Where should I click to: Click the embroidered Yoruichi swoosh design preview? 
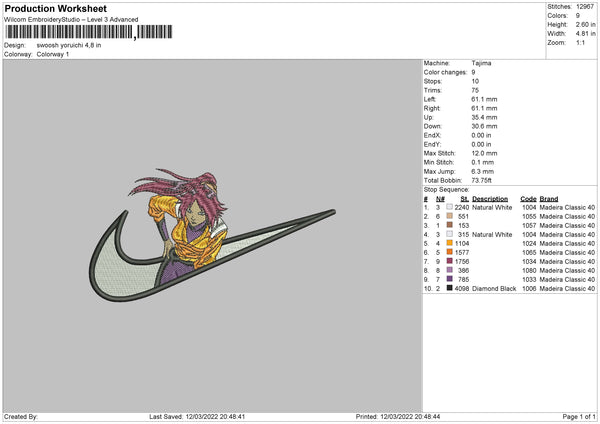212,235
